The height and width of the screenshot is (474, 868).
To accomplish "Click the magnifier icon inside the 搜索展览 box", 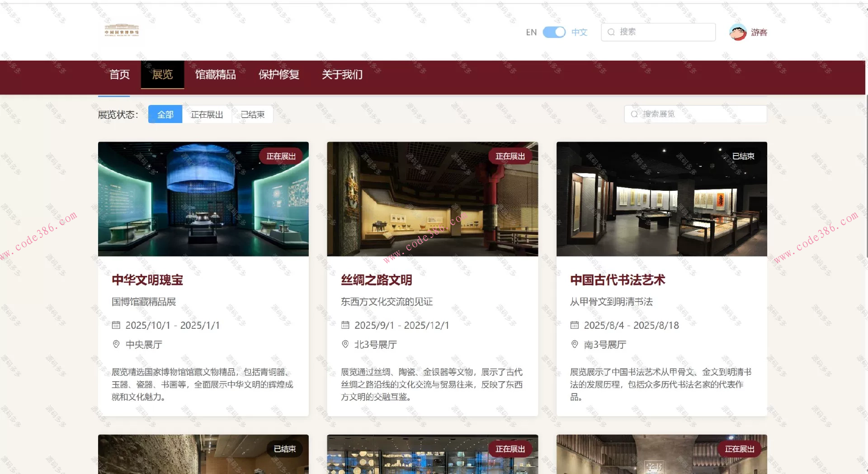I will coord(634,114).
